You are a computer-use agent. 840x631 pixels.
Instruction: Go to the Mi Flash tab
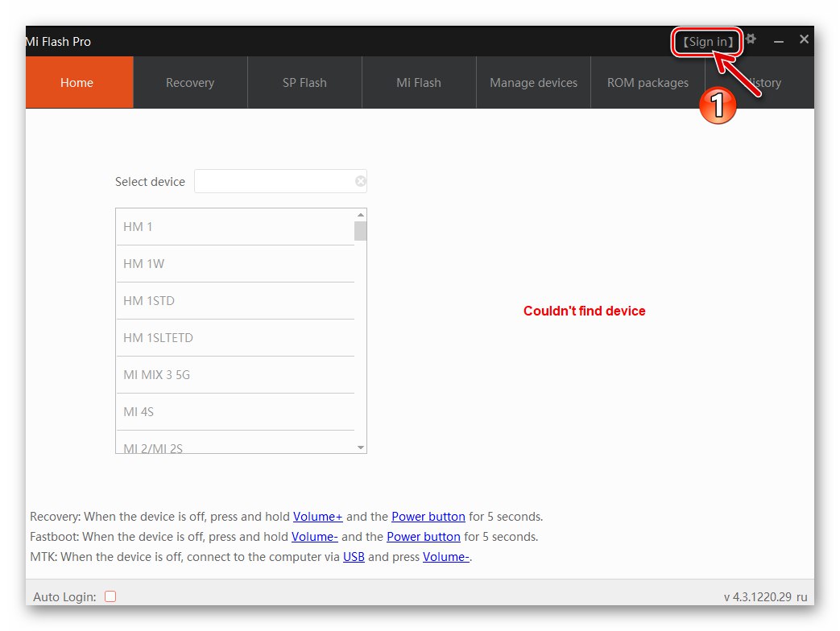[419, 82]
